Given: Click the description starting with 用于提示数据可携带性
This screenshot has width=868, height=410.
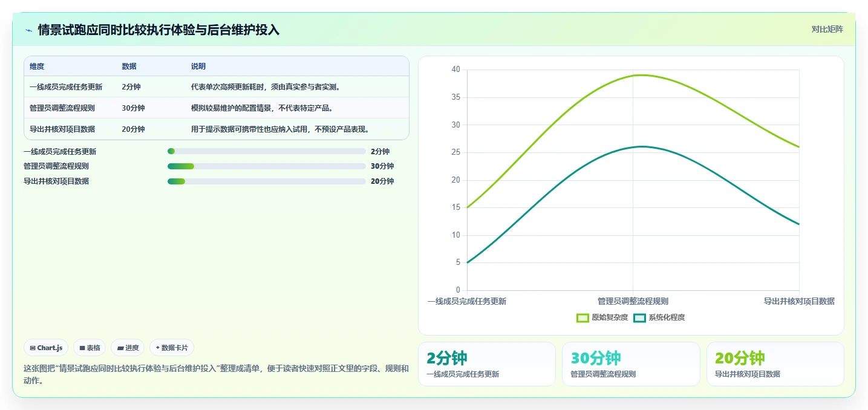Looking at the screenshot, I should click(x=281, y=129).
